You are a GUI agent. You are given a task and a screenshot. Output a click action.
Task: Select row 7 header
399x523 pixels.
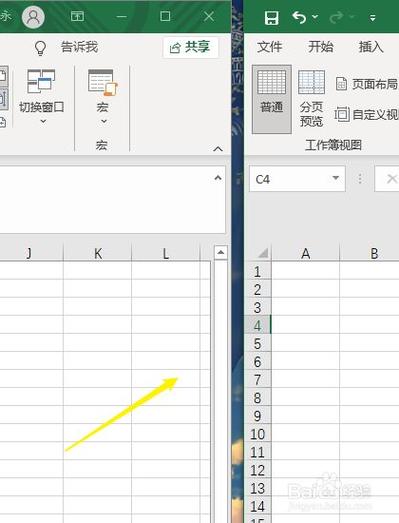pyautogui.click(x=258, y=380)
